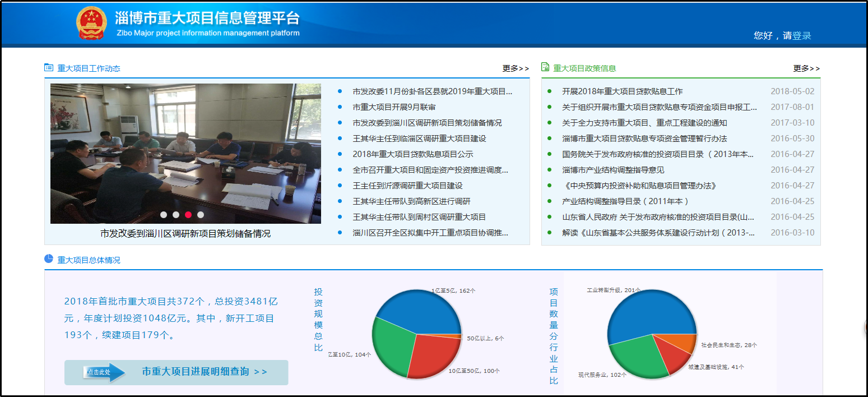868x397 pixels.
Task: Click the national emblem logo in header
Action: pyautogui.click(x=91, y=24)
